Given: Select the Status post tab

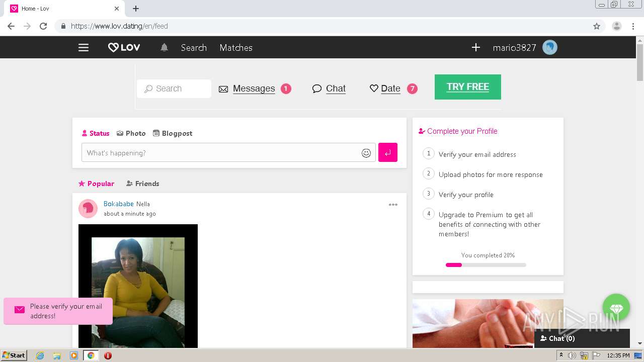Looking at the screenshot, I should pos(96,133).
